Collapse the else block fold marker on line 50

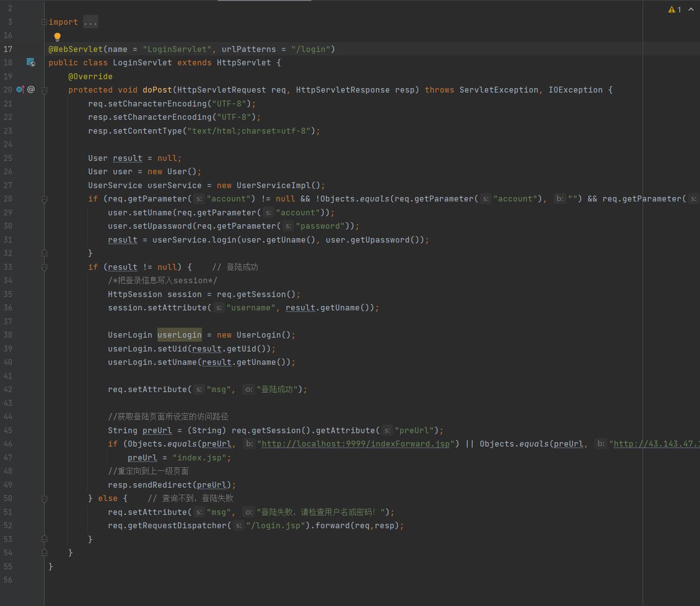(x=44, y=499)
